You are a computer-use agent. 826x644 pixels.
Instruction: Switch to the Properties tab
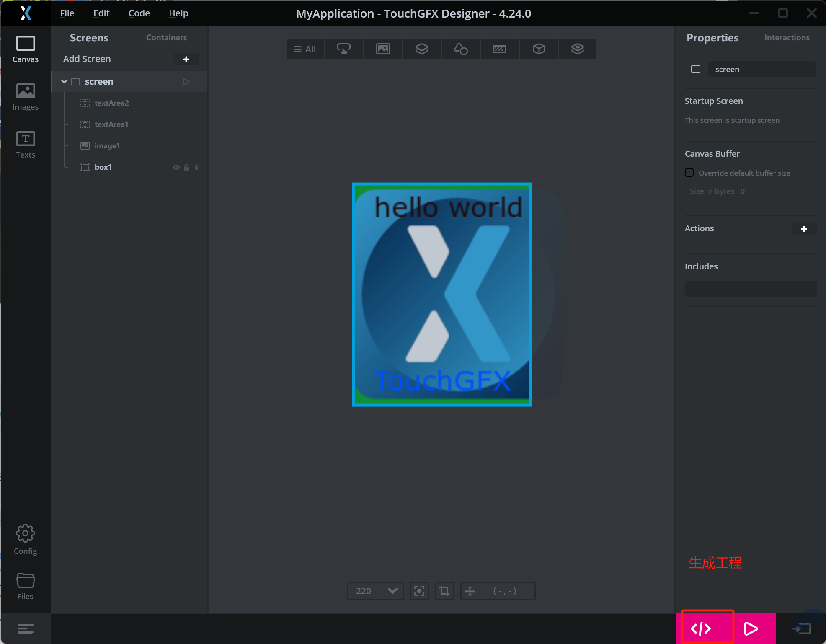[x=712, y=38]
